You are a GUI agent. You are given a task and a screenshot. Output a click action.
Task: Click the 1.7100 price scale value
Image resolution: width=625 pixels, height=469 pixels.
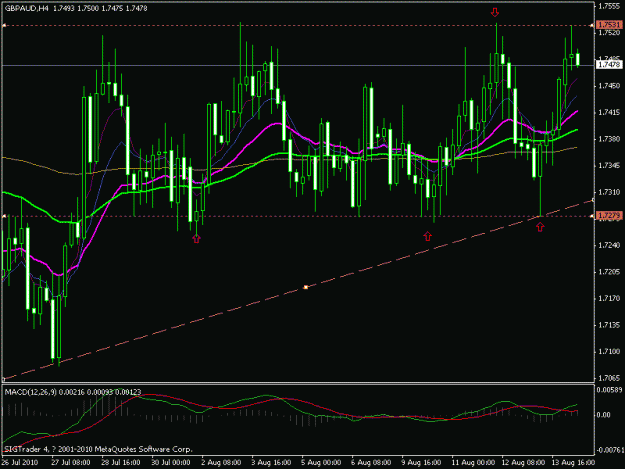click(609, 351)
